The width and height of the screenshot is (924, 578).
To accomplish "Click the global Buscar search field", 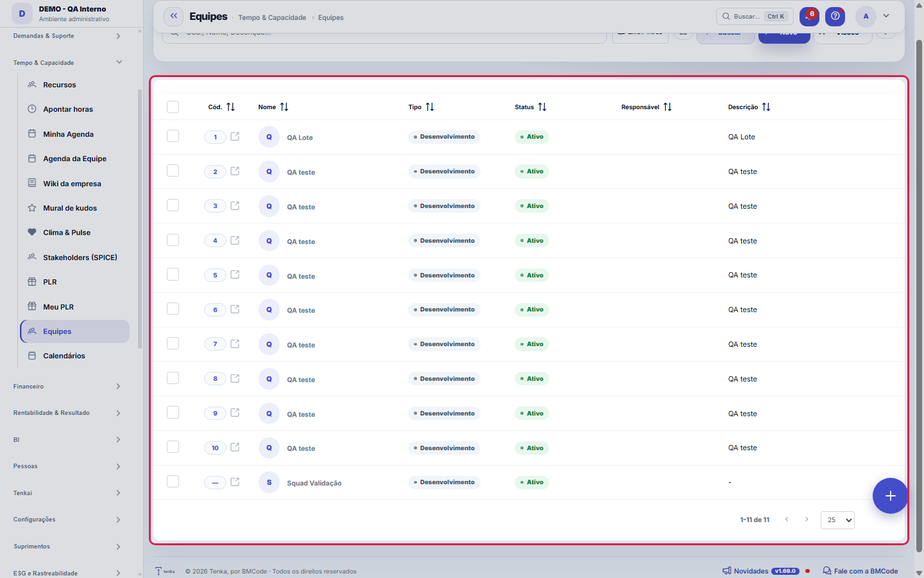I will [755, 17].
